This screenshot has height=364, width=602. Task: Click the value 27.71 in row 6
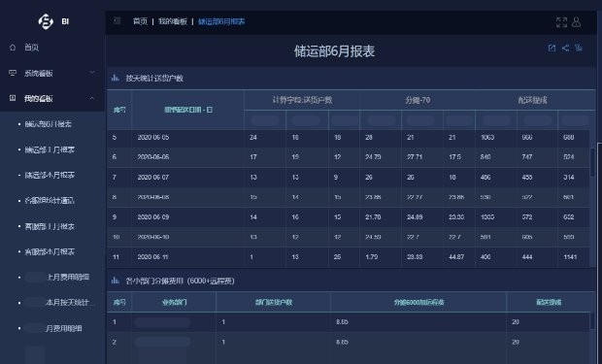(x=415, y=157)
